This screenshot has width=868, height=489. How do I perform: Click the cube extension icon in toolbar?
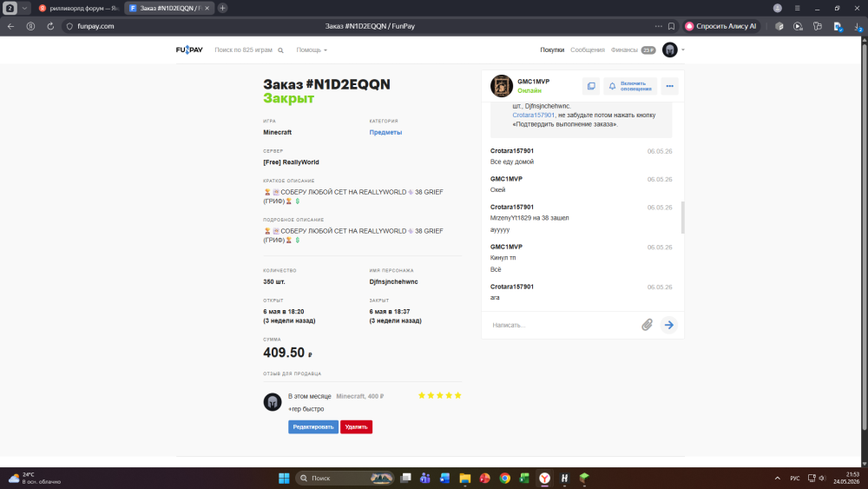(779, 26)
